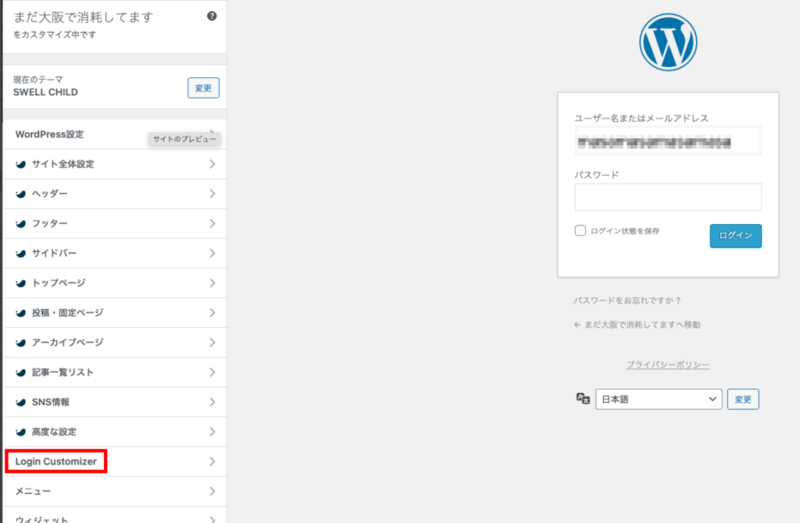Image resolution: width=800 pixels, height=523 pixels.
Task: Click the パスワード input field
Action: [668, 197]
